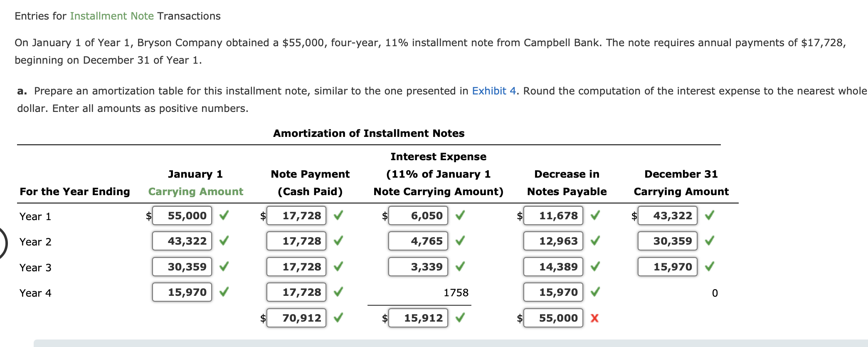Click the checkmark next to Year 2 Decrease 12,963

(594, 241)
